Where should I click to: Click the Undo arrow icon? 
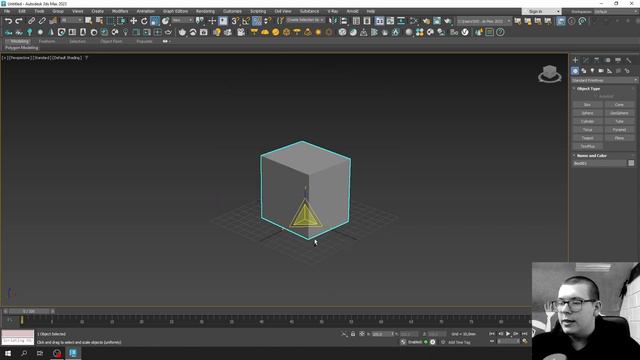8,21
